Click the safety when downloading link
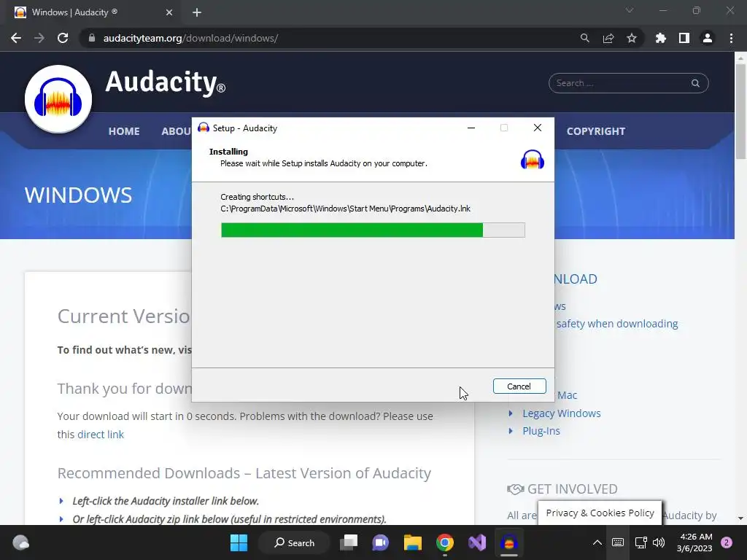Screen dimensions: 747x560 (x=617, y=324)
